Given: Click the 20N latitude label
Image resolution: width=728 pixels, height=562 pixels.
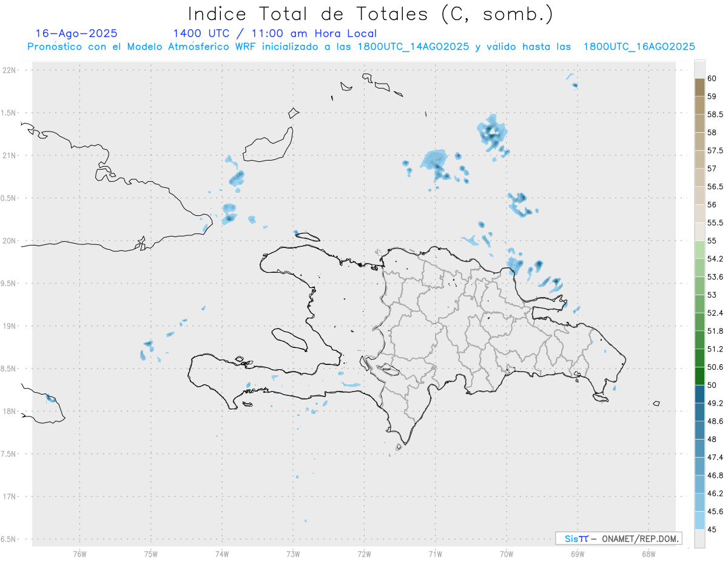Looking at the screenshot, I should point(8,241).
